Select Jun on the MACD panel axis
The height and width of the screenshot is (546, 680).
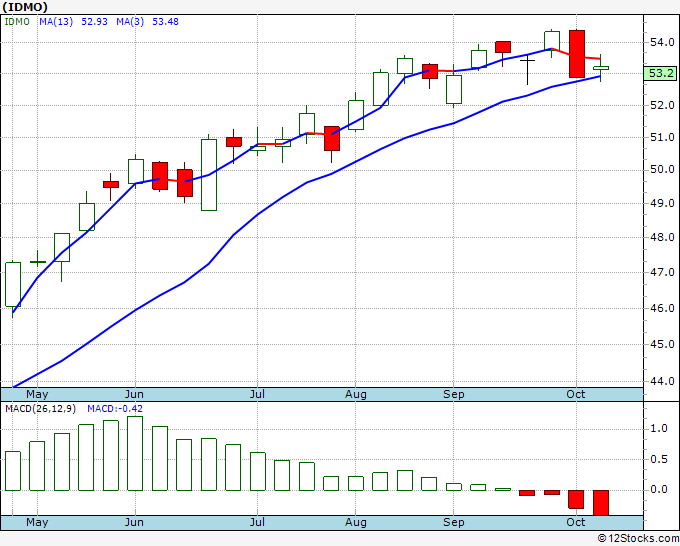[x=134, y=523]
